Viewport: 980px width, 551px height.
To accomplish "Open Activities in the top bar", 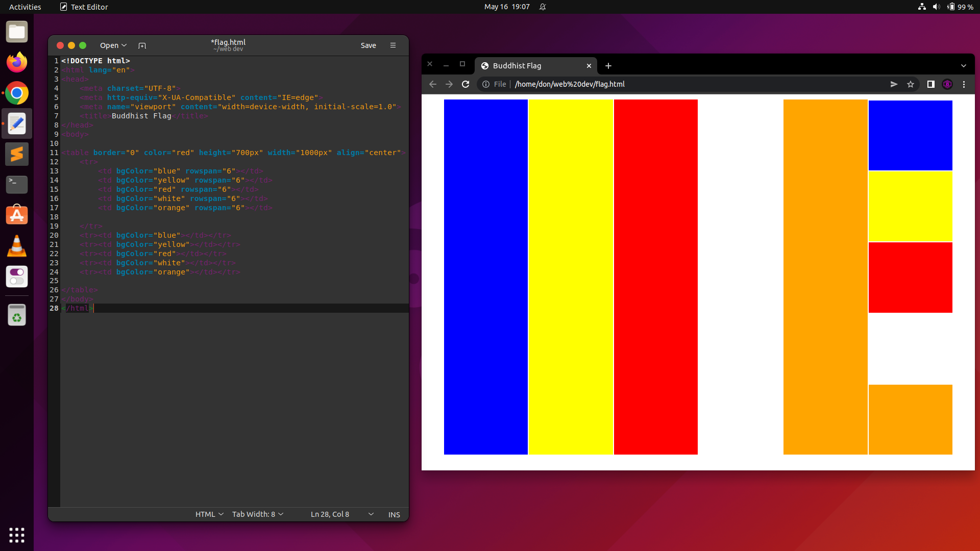I will point(24,7).
